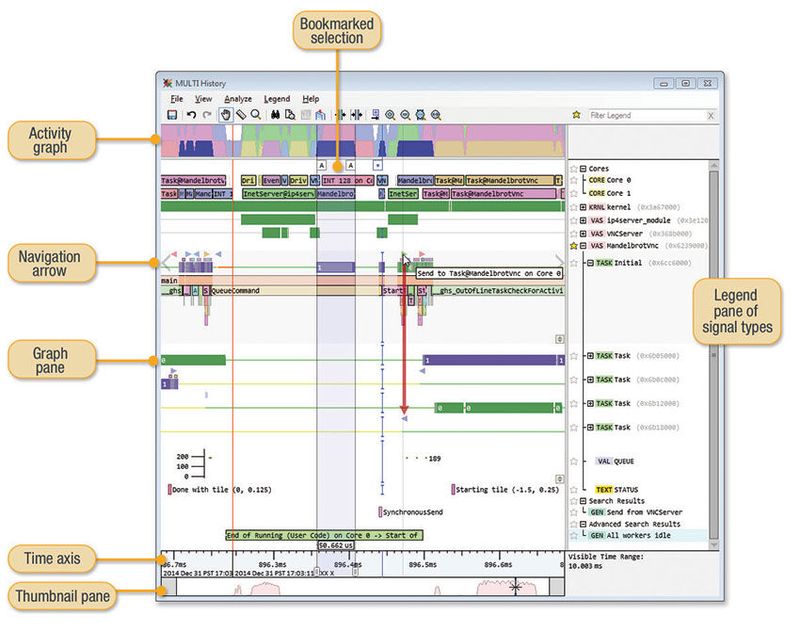800x632 pixels.
Task: Click the zoom-in magnifier icon
Action: pos(390,115)
